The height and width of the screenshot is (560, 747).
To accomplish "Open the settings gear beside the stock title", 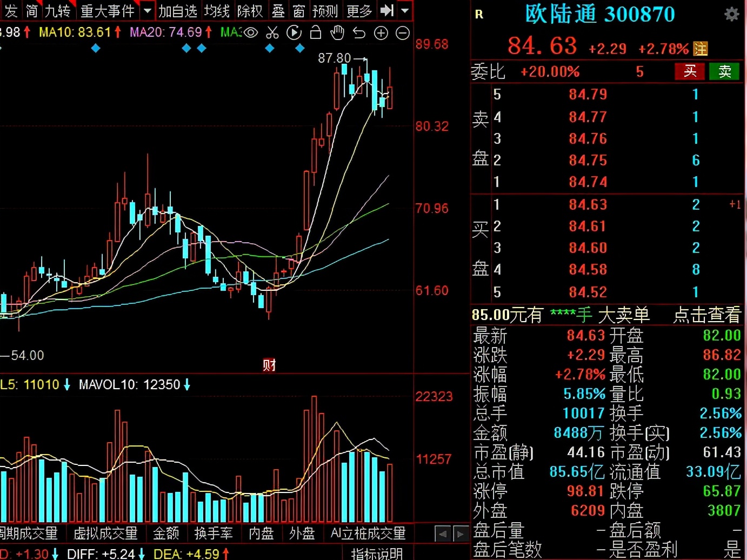I will (731, 14).
